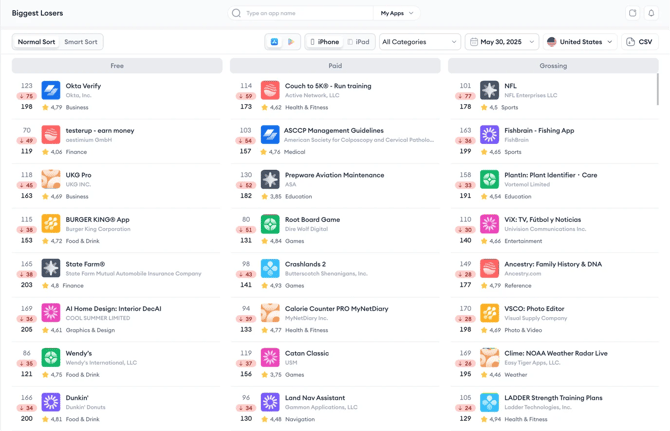This screenshot has height=431, width=670.
Task: Open the Fishbrain - Fishing App title
Action: pyautogui.click(x=539, y=130)
